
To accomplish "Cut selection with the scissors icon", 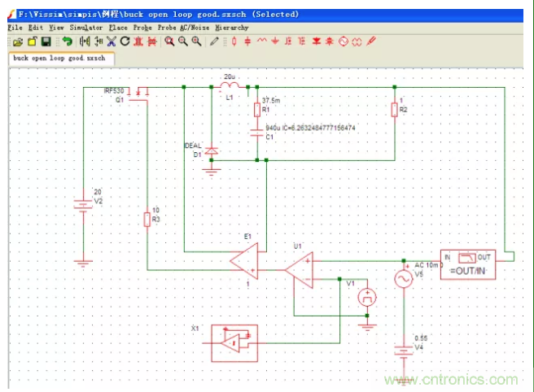I will tap(112, 41).
